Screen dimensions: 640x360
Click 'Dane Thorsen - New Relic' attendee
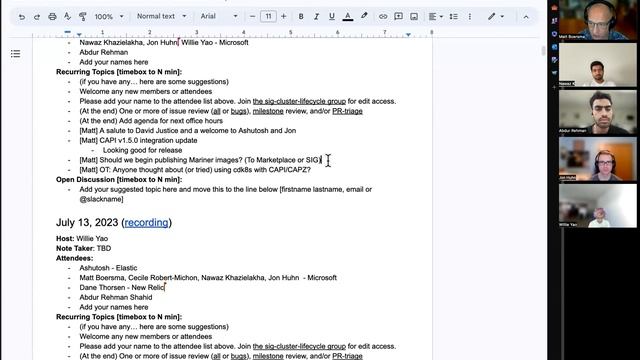[122, 287]
